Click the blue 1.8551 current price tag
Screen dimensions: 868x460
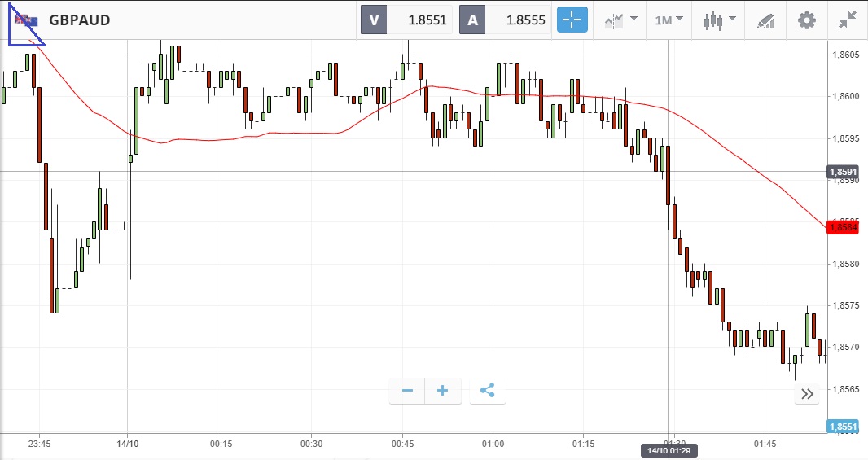(x=843, y=427)
